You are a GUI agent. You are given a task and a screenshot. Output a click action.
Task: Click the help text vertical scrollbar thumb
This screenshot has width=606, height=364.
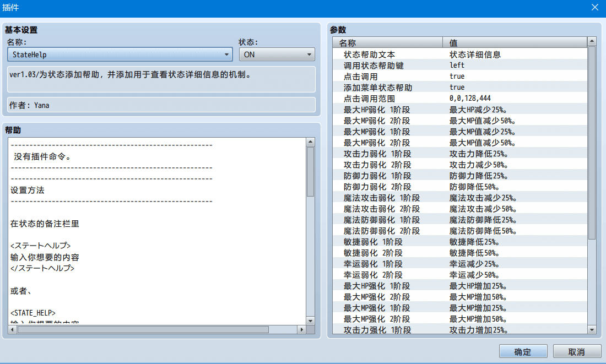[310, 172]
